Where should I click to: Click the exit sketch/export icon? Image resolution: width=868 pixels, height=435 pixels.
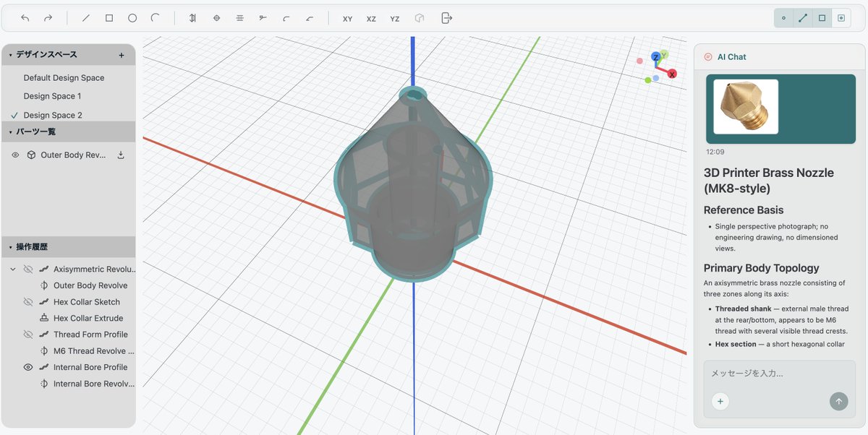446,18
